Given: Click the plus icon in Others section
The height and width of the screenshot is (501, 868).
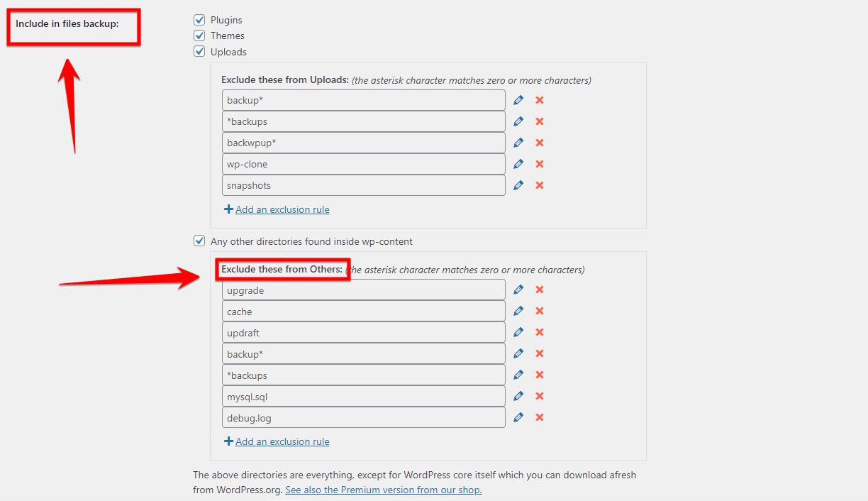Looking at the screenshot, I should click(228, 441).
